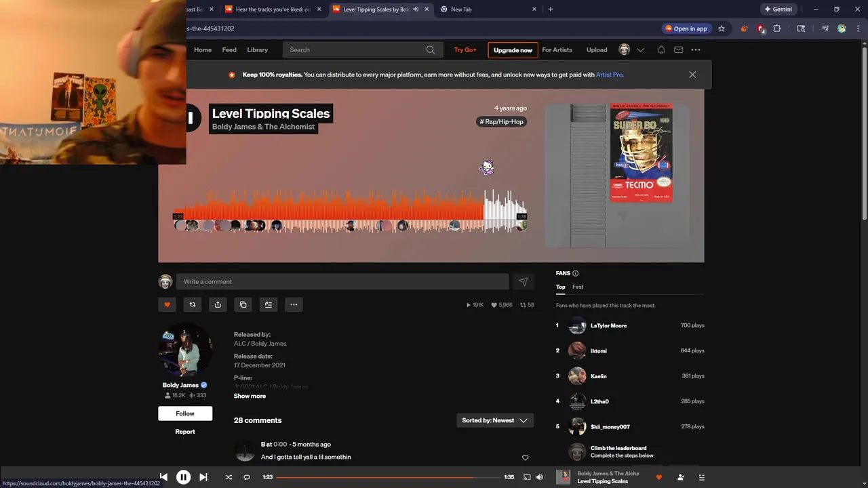Open the Boldy James & The Alchemist artist link
The width and height of the screenshot is (868, 488).
click(x=263, y=127)
